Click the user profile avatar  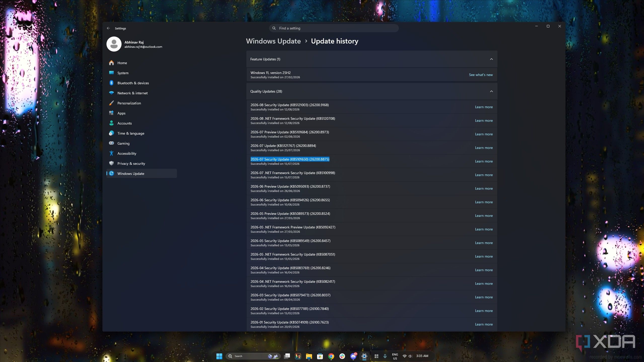tap(114, 44)
